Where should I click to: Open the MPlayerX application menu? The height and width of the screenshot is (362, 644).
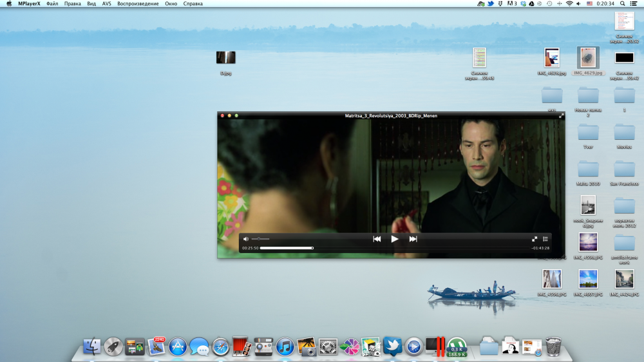(x=29, y=4)
